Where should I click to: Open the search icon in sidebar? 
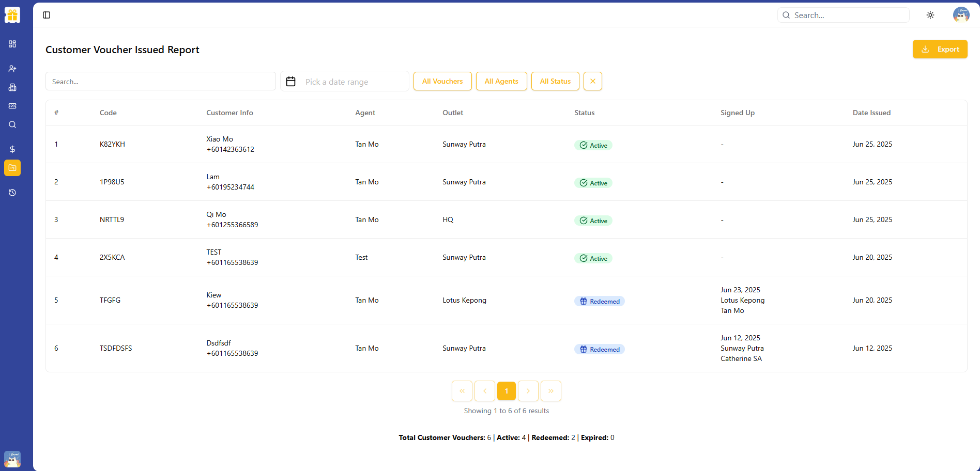[x=12, y=124]
